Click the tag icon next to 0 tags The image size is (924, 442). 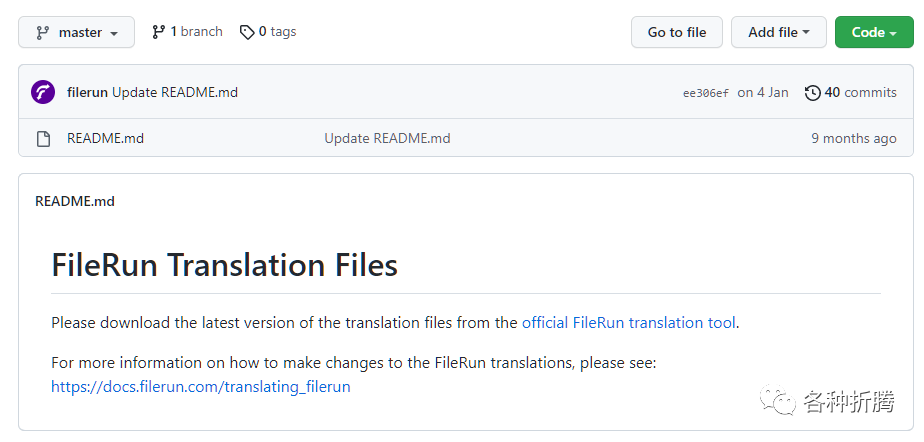pos(247,32)
